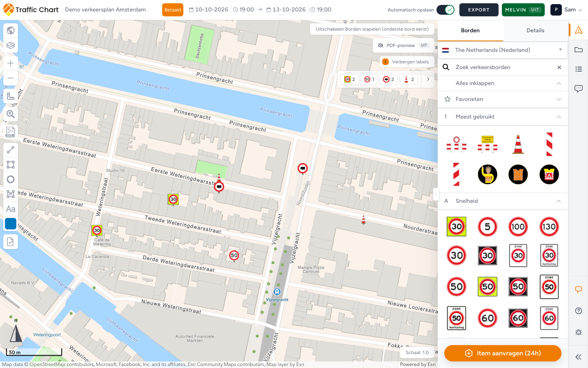Select the polygon drawing tool
588x368 pixels.
pyautogui.click(x=11, y=194)
